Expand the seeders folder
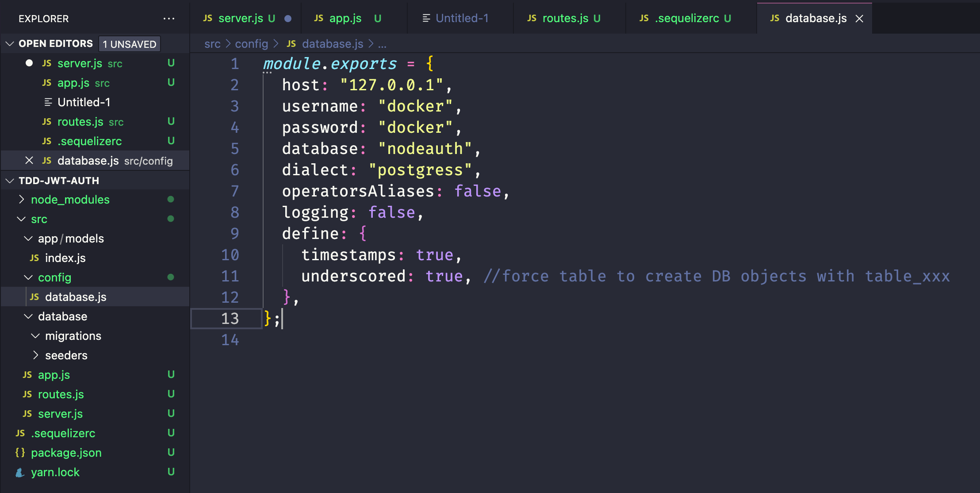 (x=35, y=355)
